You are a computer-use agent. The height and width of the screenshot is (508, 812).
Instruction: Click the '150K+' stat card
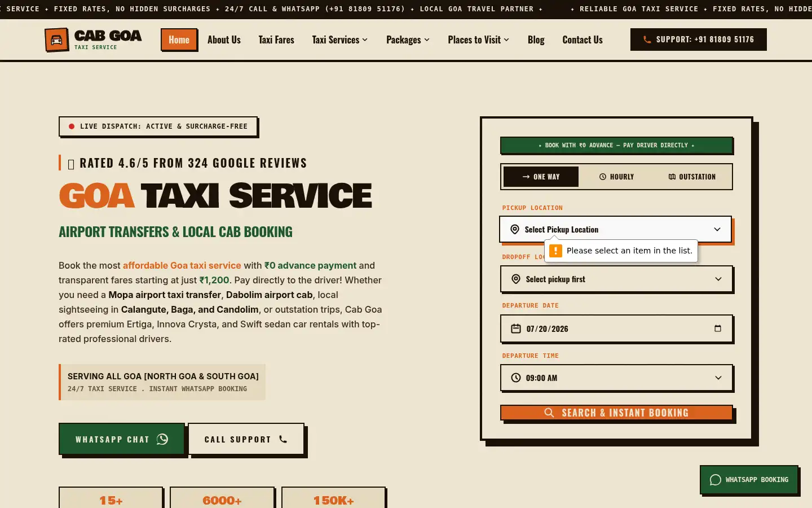click(x=333, y=498)
